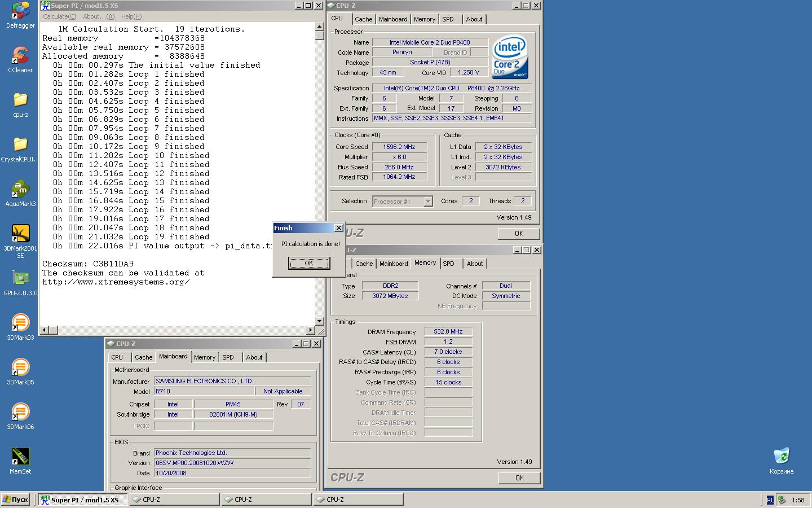Click the CAS# Latency 7.0 clocks field
The image size is (812, 508).
click(448, 352)
